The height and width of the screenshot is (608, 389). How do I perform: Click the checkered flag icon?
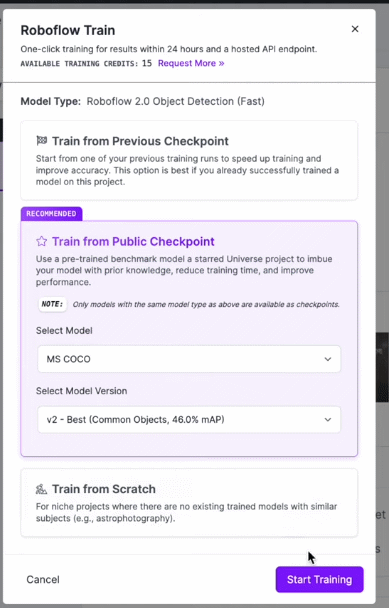pos(41,140)
